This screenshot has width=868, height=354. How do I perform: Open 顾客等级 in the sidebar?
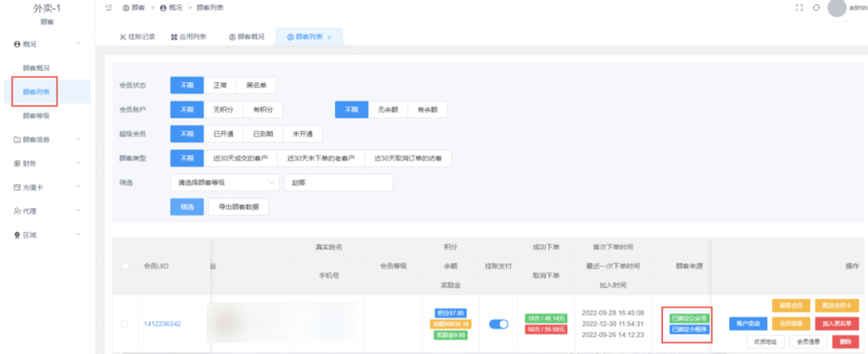[x=36, y=115]
